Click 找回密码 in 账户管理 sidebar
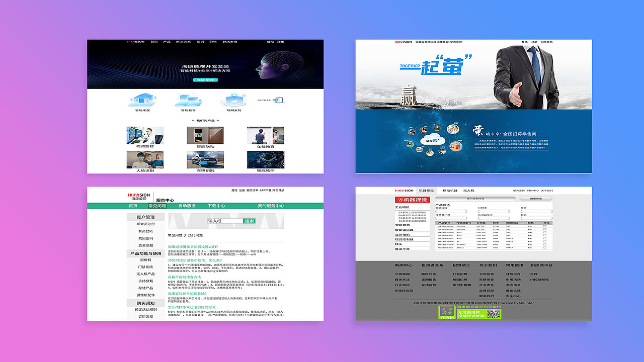 point(146,238)
